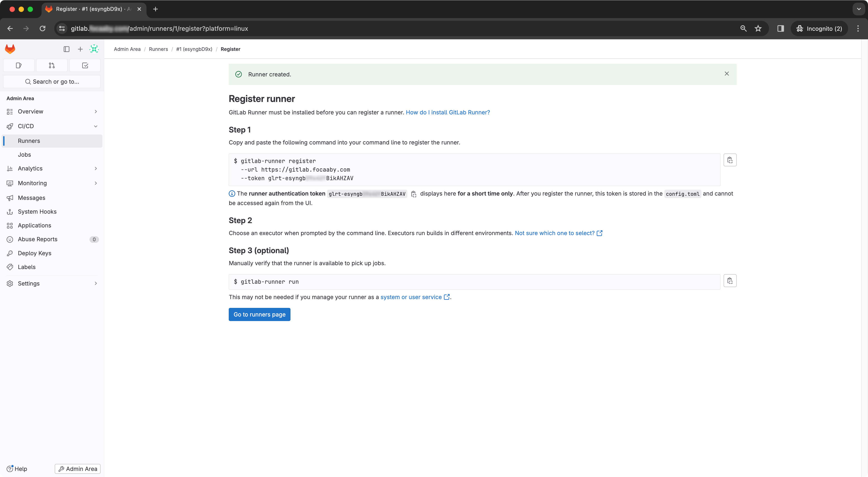Click the address bar URL

[x=159, y=29]
